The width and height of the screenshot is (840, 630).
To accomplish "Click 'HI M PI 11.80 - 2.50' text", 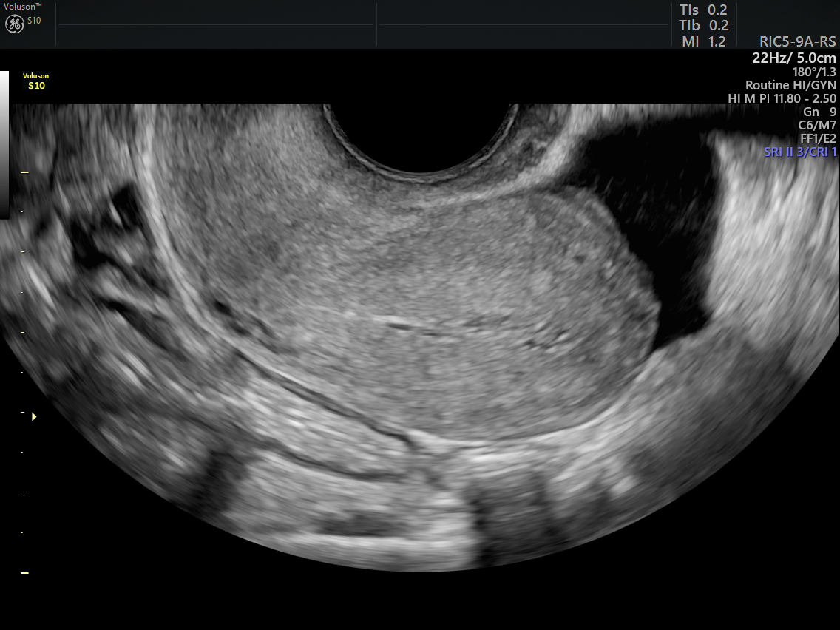I will coord(782,98).
